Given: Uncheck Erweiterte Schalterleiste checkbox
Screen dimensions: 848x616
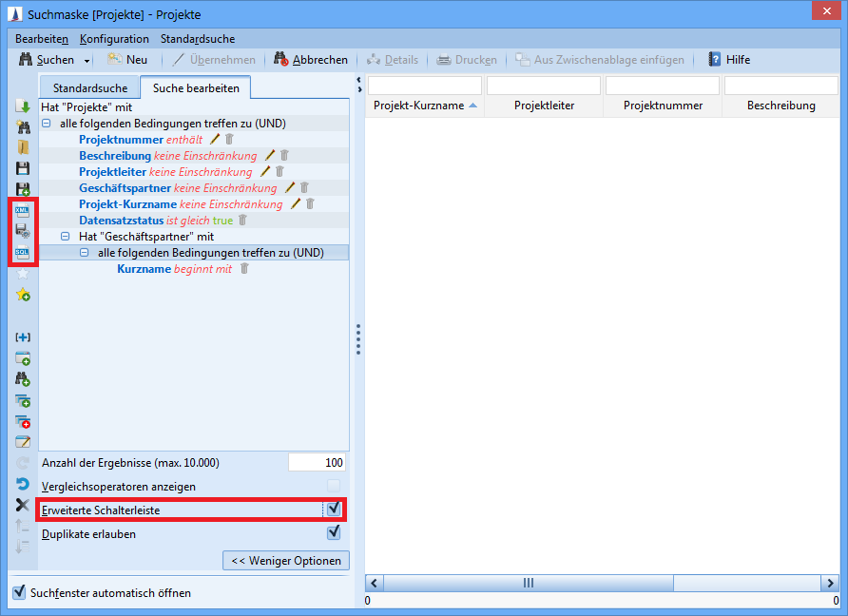Looking at the screenshot, I should (x=334, y=510).
